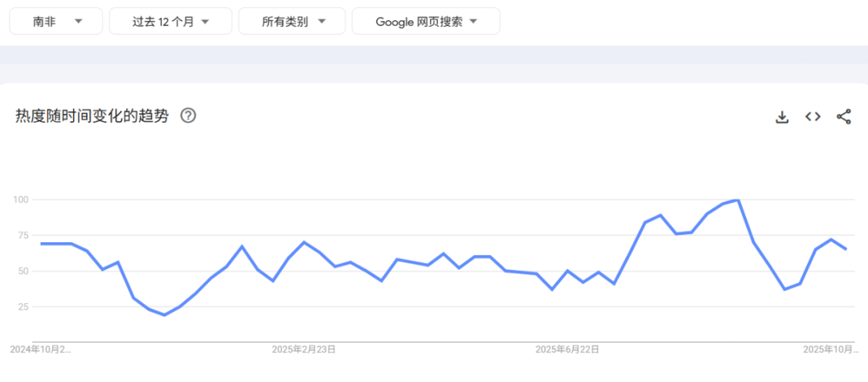Select the 2025年2月23日 date label

[x=304, y=349]
